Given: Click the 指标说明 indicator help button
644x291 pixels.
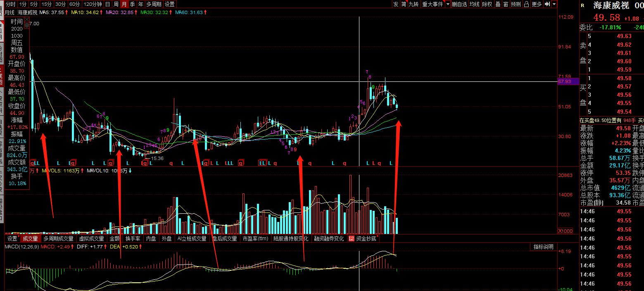Looking at the screenshot, I should [543, 247].
